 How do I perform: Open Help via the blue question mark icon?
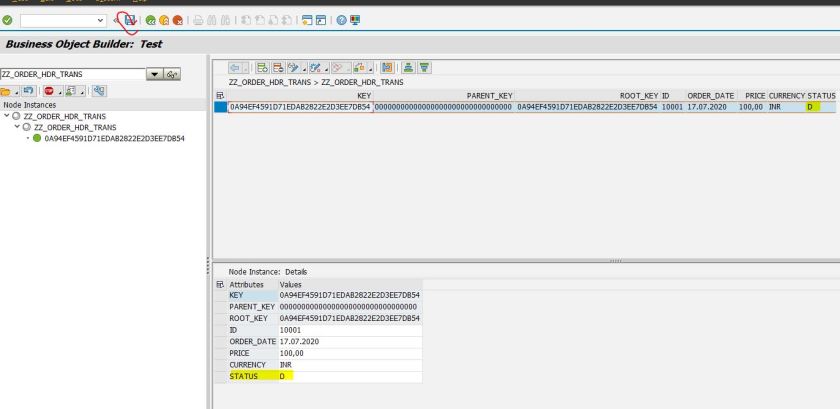pyautogui.click(x=315, y=20)
